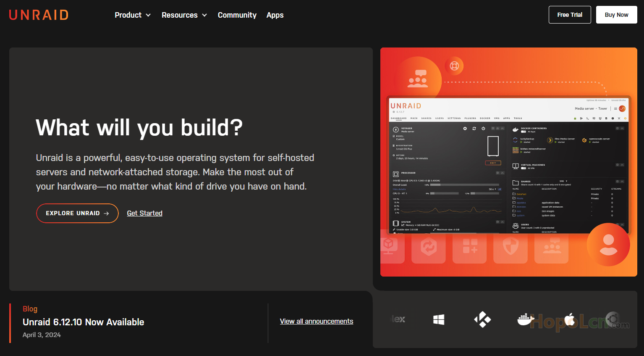Click the openvscode-server container icon
Screen dimensions: 644x356
(584, 140)
